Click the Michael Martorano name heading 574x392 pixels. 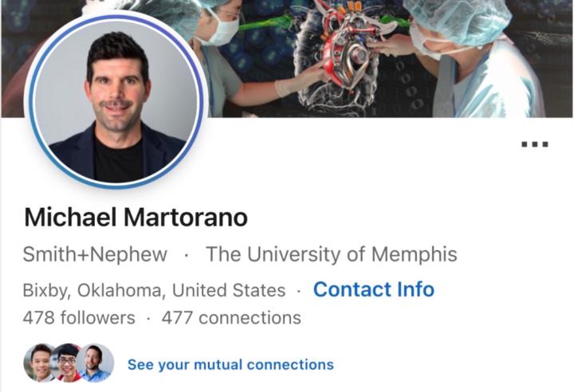point(136,218)
